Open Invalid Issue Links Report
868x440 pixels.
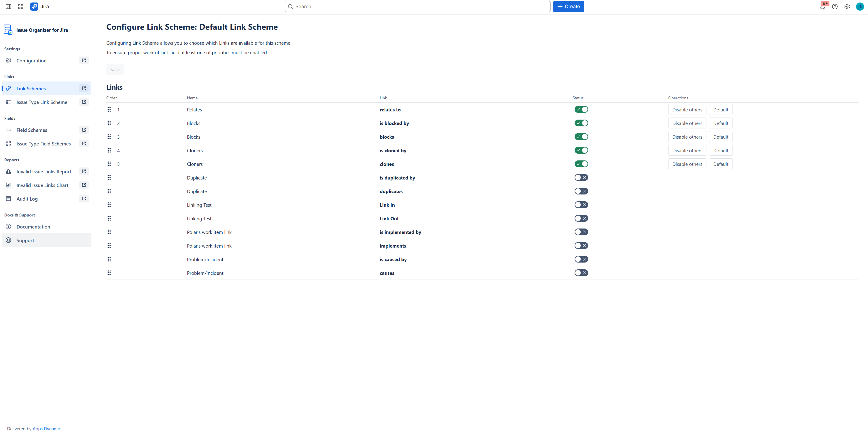44,172
